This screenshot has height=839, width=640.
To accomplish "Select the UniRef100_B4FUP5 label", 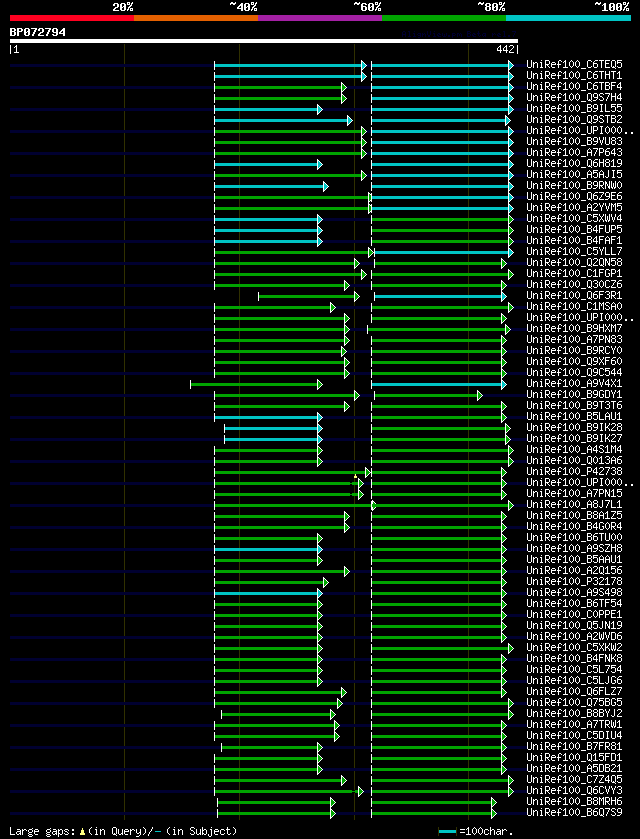I will point(574,230).
